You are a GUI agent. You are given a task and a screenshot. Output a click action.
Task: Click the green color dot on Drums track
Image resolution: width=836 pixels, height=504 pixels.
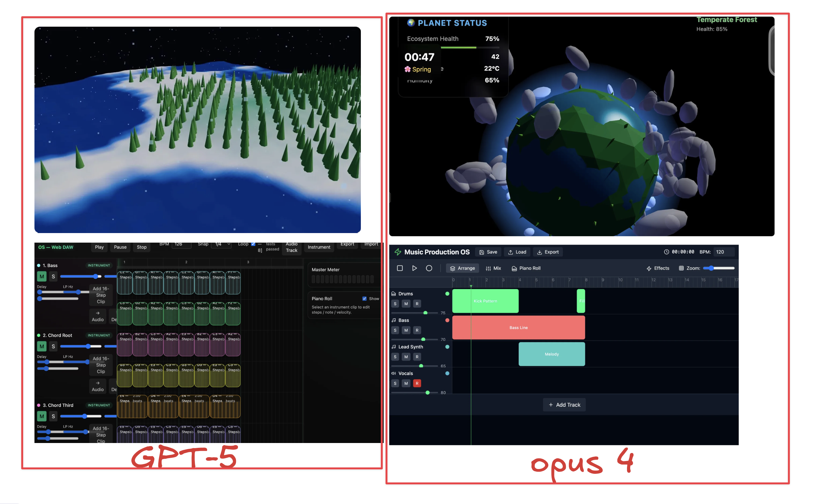pyautogui.click(x=447, y=294)
